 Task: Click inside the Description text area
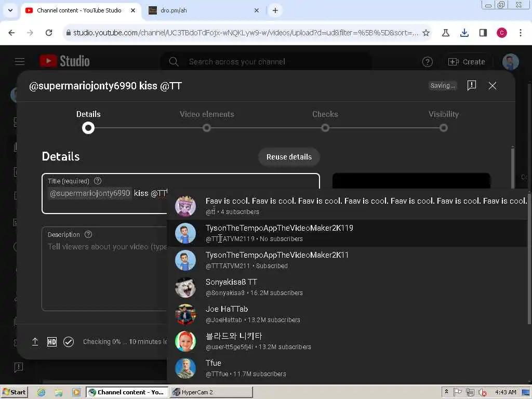105,269
